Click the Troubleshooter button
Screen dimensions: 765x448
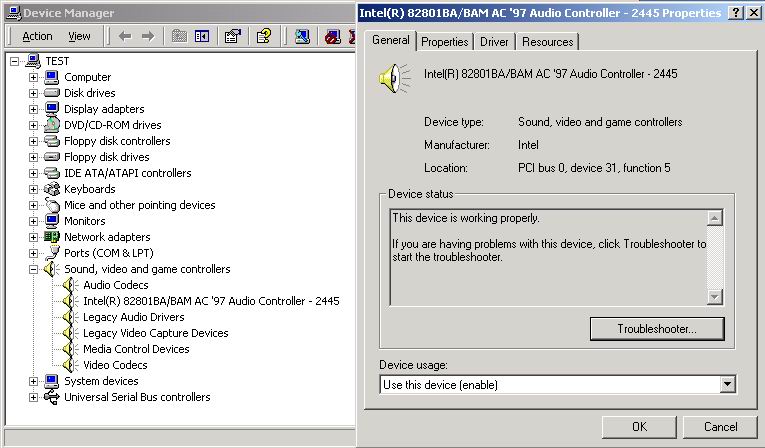point(656,328)
